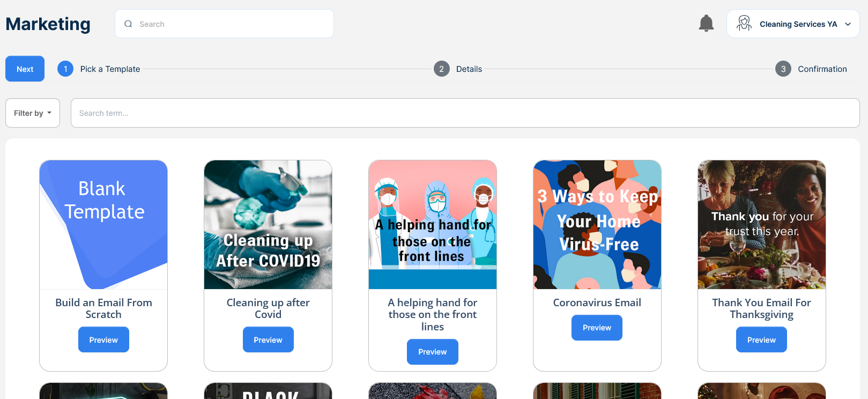
Task: Expand the Cleaning Services YA account chevron
Action: tap(848, 24)
